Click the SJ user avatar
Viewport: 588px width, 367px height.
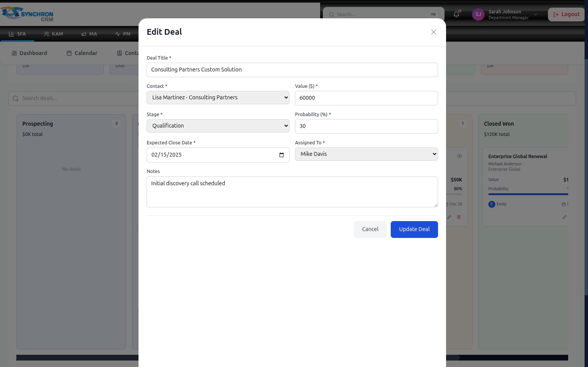coord(478,15)
